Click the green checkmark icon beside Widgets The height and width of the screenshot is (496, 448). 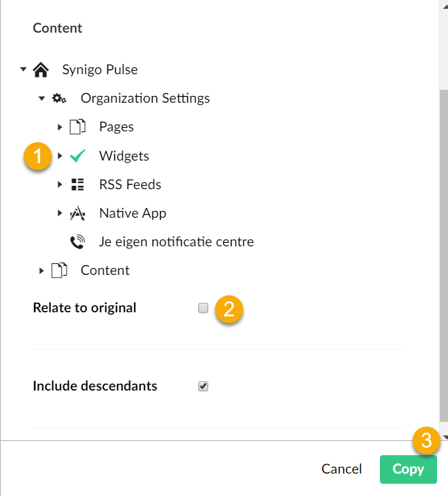tap(78, 156)
